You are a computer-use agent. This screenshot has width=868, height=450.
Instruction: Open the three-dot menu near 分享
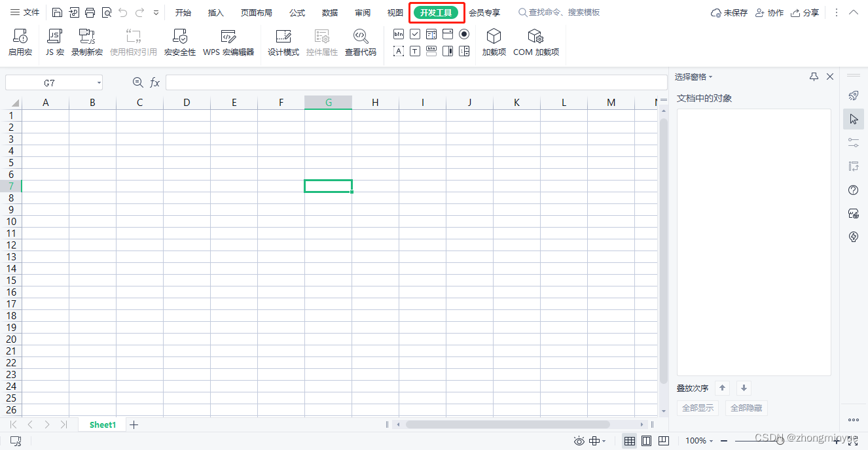click(836, 12)
